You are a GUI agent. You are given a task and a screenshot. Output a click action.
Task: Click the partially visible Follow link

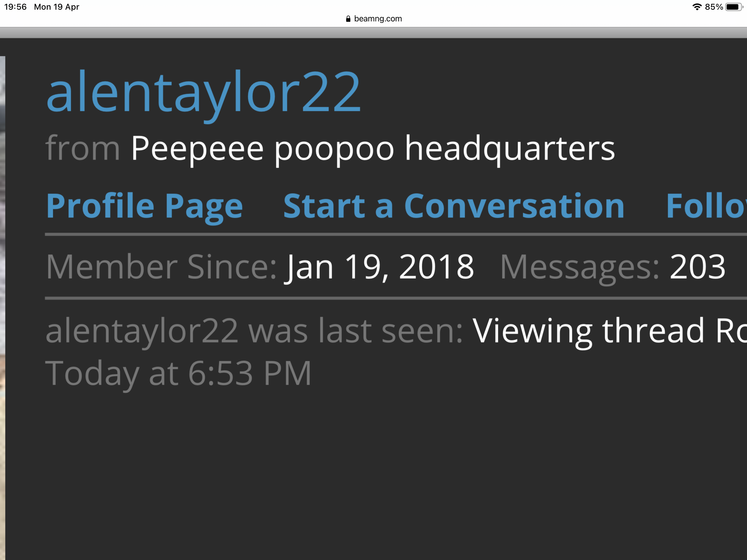706,206
